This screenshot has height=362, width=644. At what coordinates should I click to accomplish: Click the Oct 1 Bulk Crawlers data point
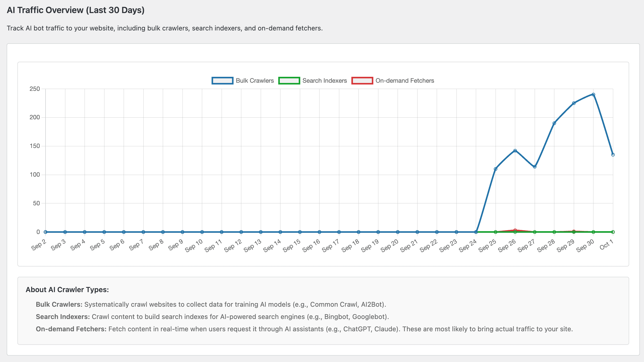pyautogui.click(x=613, y=155)
